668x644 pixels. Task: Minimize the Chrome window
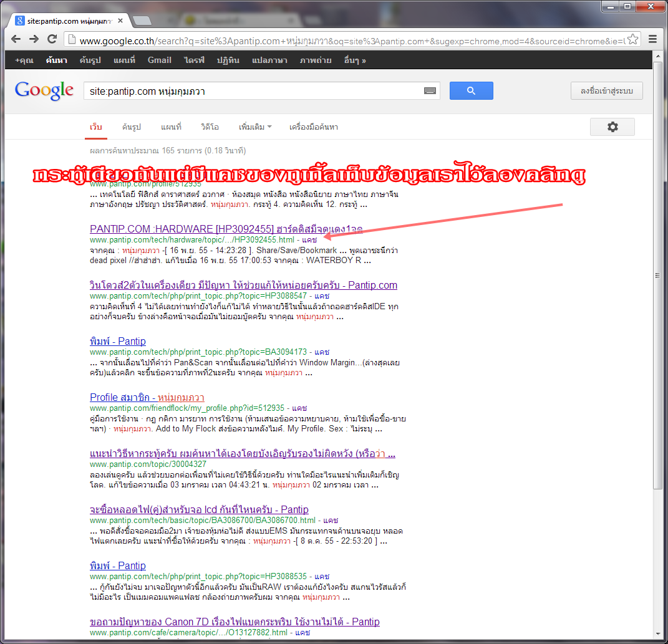pos(611,6)
